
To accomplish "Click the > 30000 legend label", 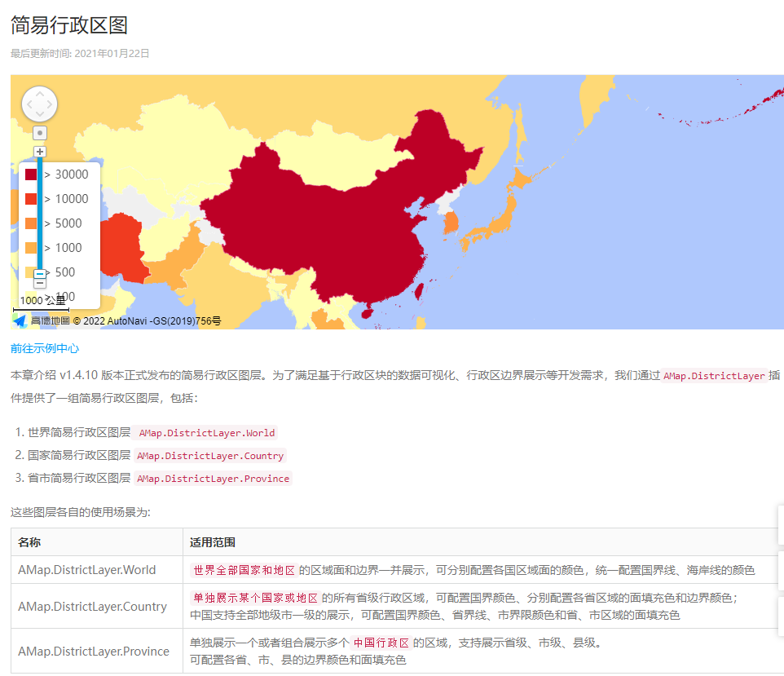I will pyautogui.click(x=67, y=175).
